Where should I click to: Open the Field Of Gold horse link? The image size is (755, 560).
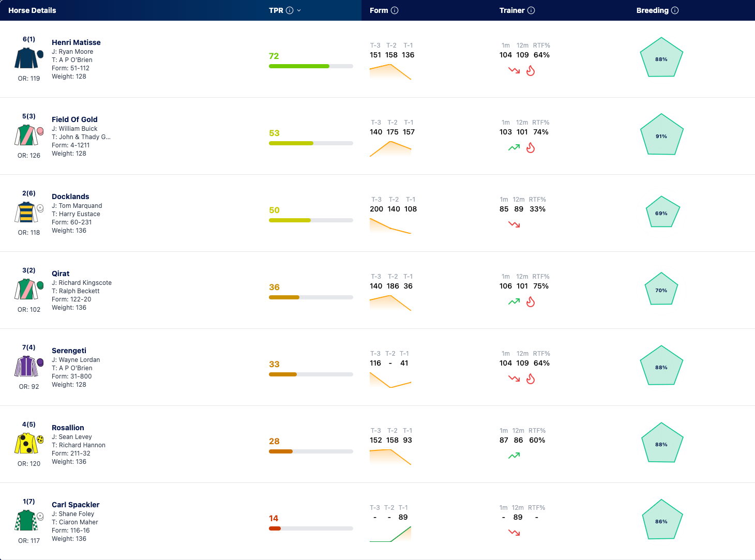click(x=74, y=119)
